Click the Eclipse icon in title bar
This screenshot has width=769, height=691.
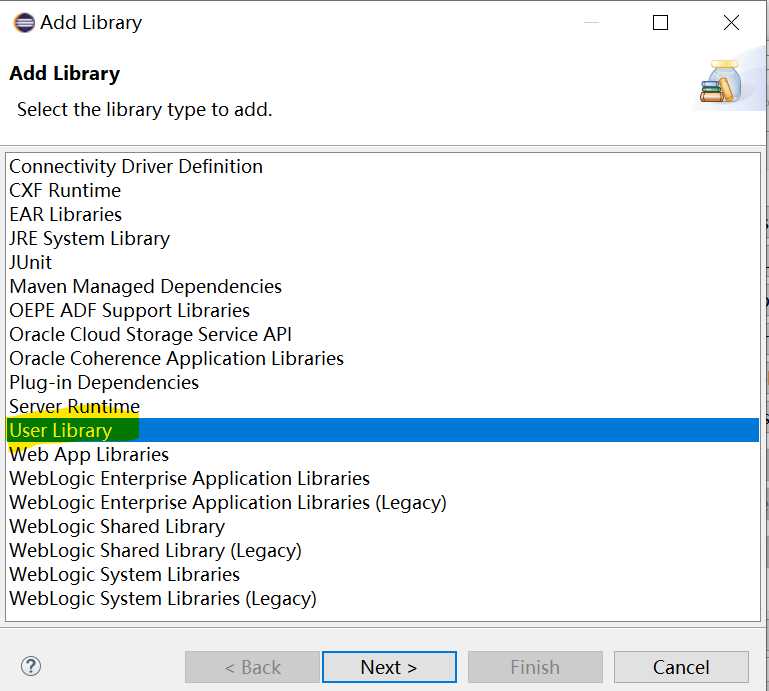(x=24, y=23)
